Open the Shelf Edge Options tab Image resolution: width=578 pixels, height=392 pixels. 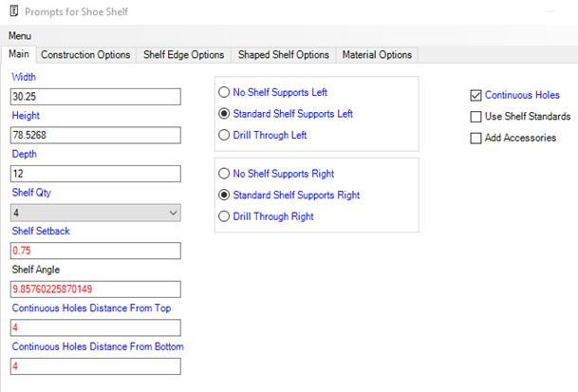[183, 55]
